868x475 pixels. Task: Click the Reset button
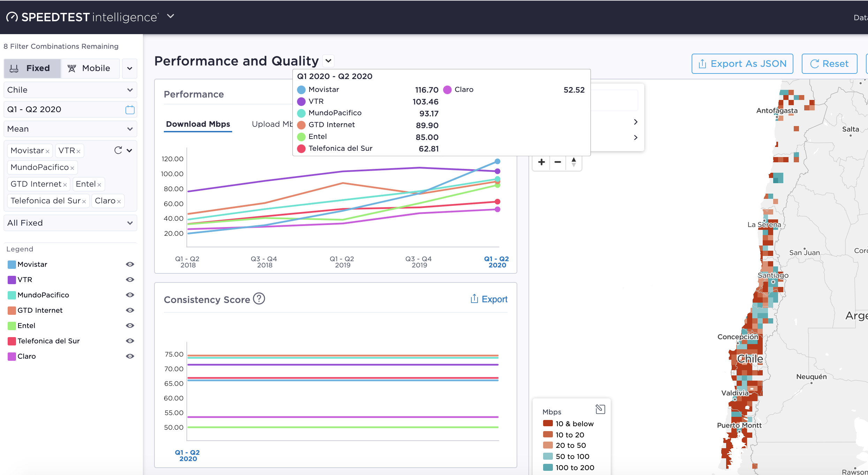pos(829,64)
